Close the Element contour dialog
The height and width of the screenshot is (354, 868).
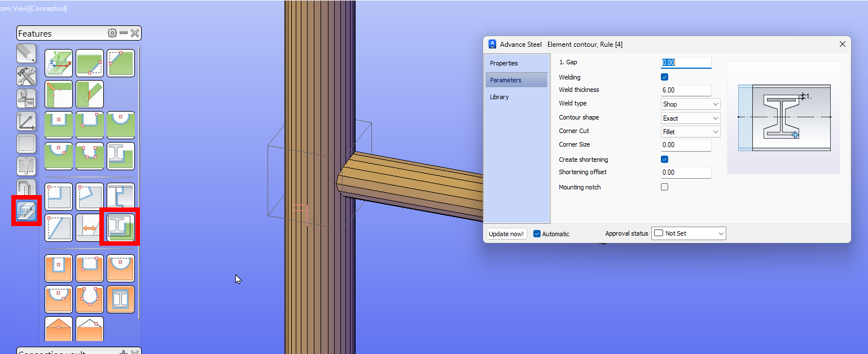point(843,44)
